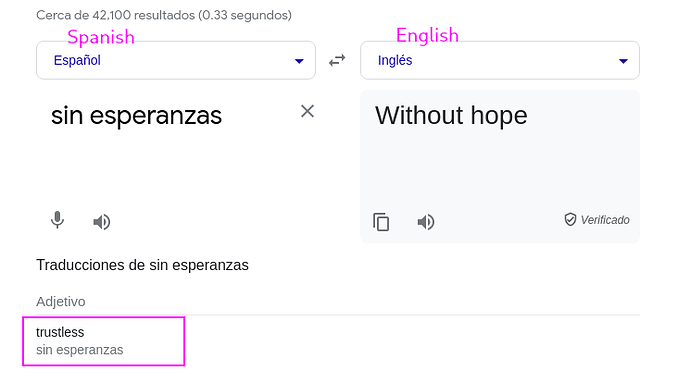The height and width of the screenshot is (383, 690).
Task: Click the 'Without hope' translation output
Action: point(451,116)
